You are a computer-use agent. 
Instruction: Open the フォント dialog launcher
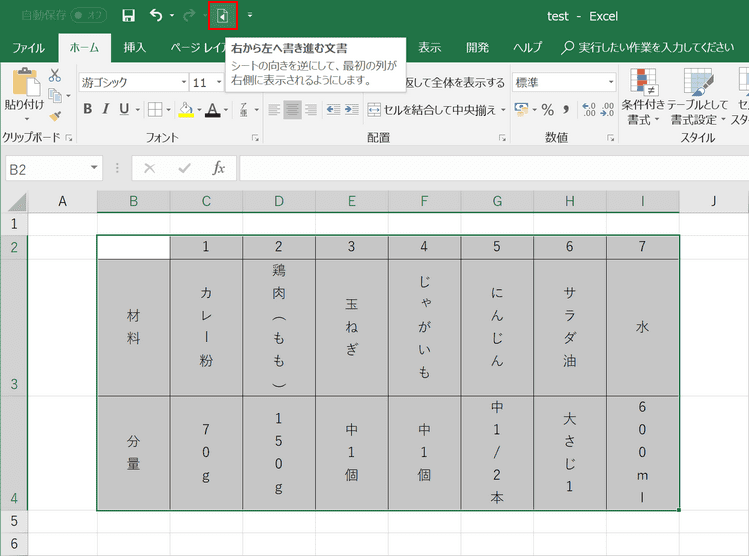255,138
